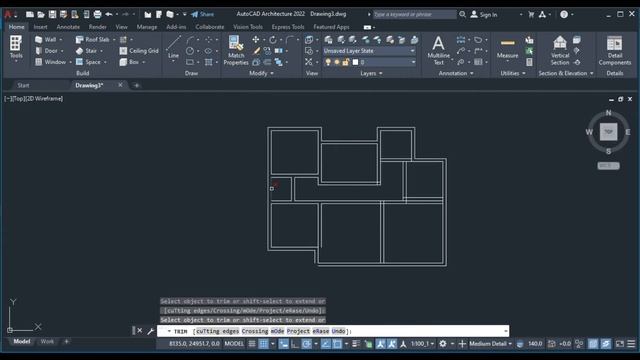Expand the Annotation panel

pos(456,73)
